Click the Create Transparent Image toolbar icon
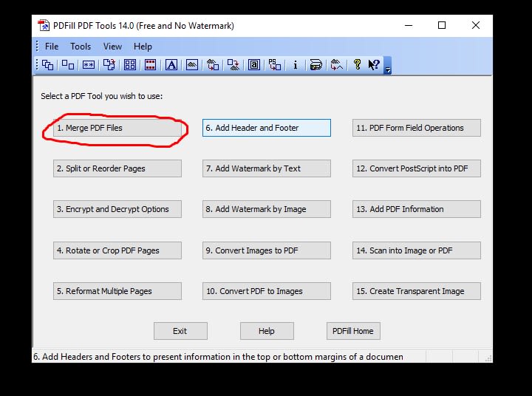Viewport: 532px width, 396px height. pos(337,65)
